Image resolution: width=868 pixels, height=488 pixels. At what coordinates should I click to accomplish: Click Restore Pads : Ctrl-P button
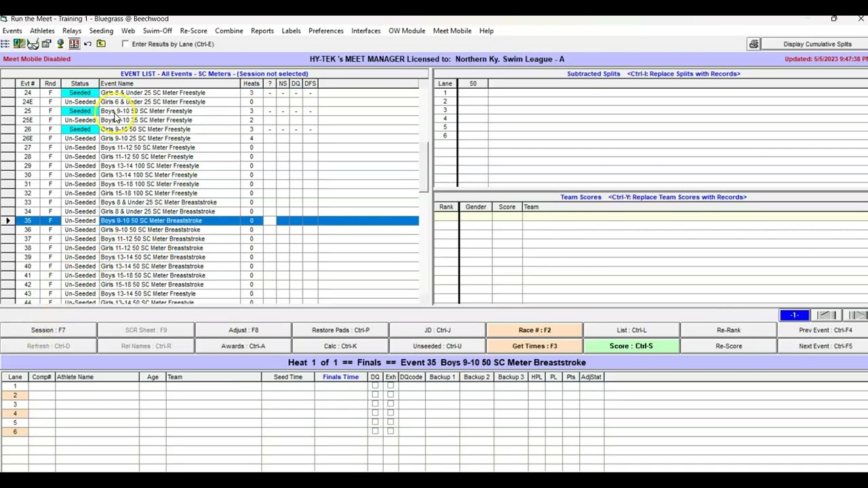(340, 330)
